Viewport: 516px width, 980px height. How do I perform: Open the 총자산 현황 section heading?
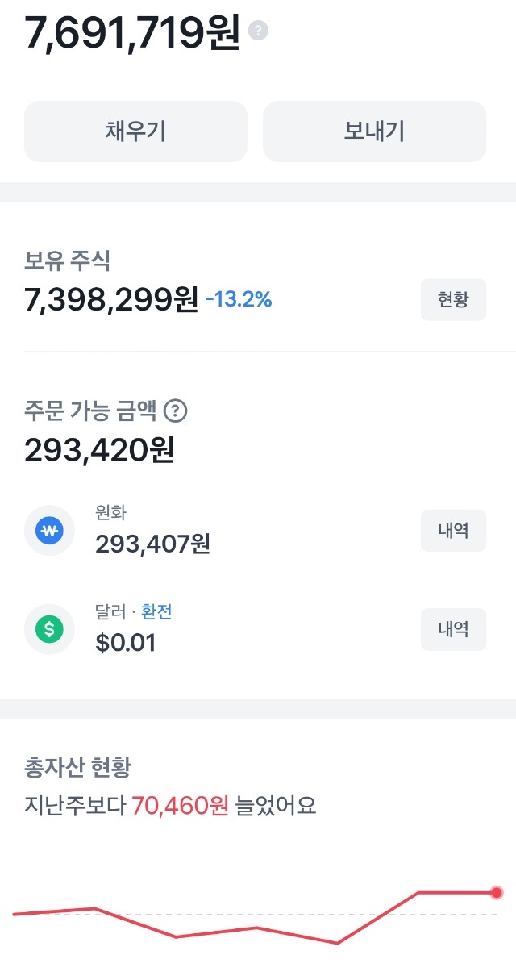77,766
